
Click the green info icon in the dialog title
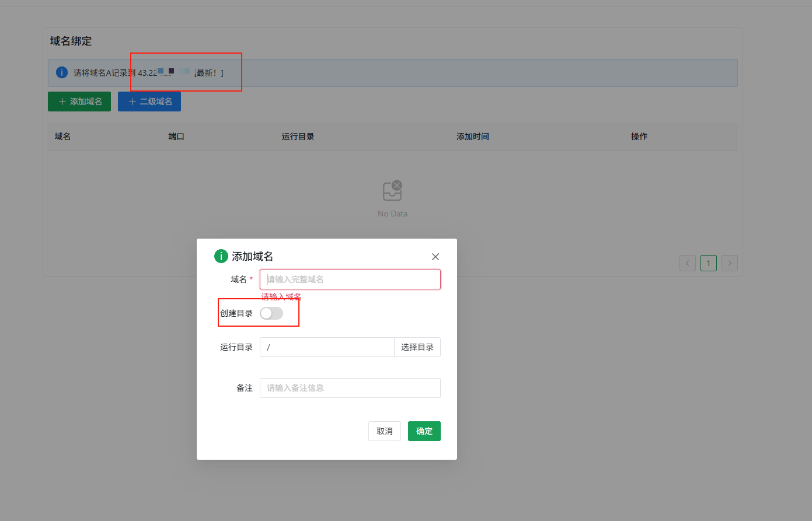coord(221,256)
